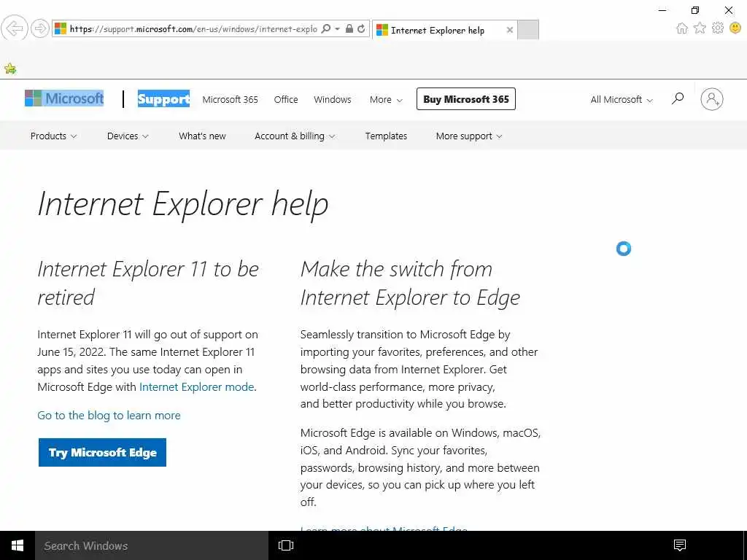The width and height of the screenshot is (747, 560).
Task: Open Office in top navigation
Action: (286, 99)
